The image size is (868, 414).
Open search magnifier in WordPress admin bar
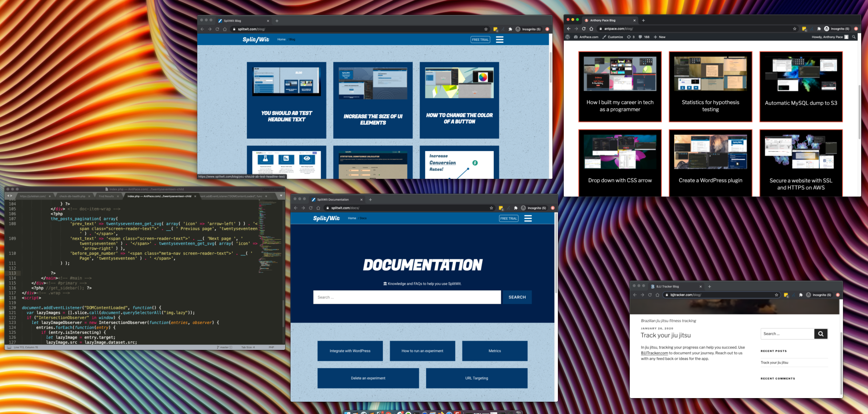click(x=854, y=37)
